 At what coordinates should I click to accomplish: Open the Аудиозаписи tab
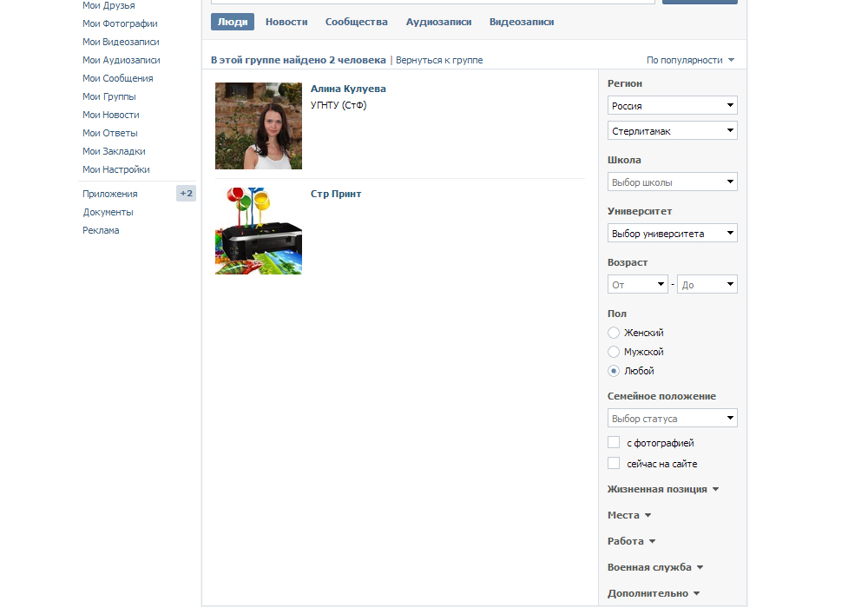[438, 22]
